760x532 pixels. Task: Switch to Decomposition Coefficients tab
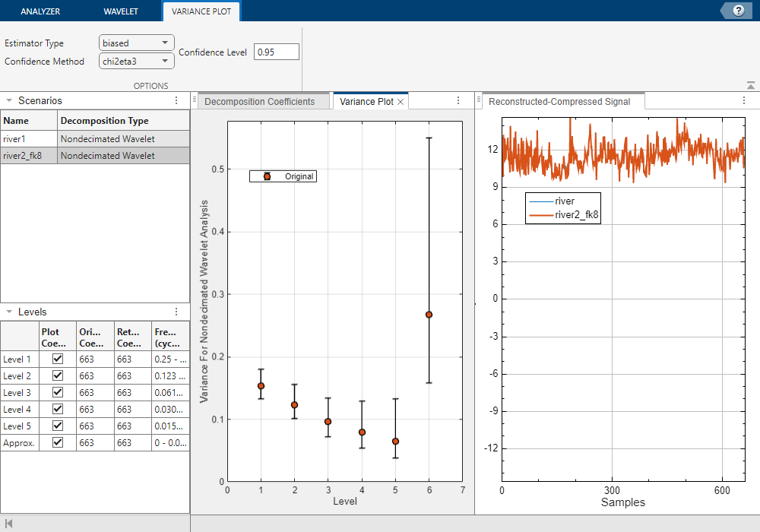pyautogui.click(x=260, y=101)
